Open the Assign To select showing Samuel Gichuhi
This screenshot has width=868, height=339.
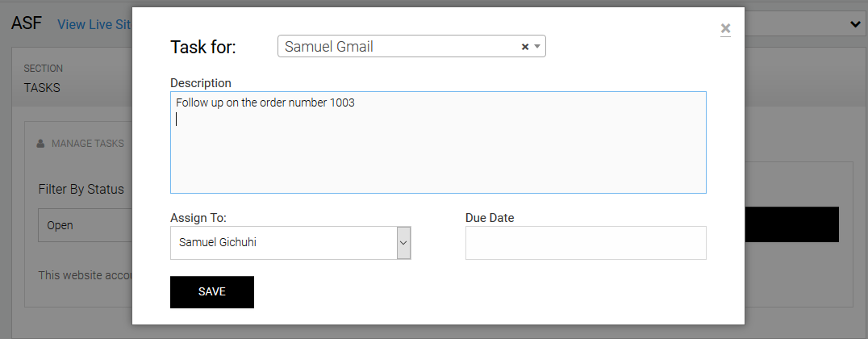point(282,242)
